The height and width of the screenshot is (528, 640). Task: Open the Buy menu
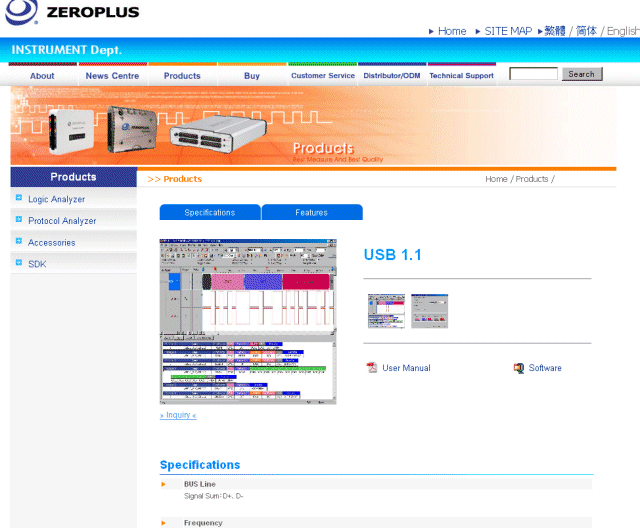[x=252, y=76]
